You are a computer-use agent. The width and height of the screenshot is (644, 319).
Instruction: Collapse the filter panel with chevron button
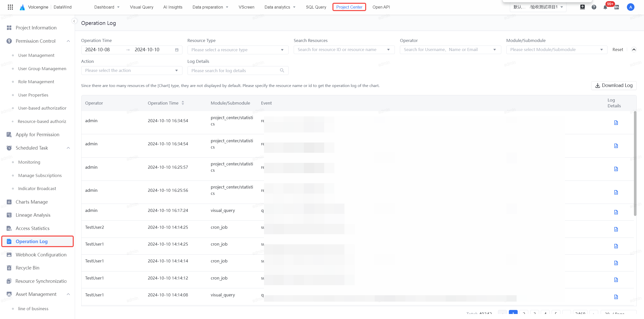point(634,50)
